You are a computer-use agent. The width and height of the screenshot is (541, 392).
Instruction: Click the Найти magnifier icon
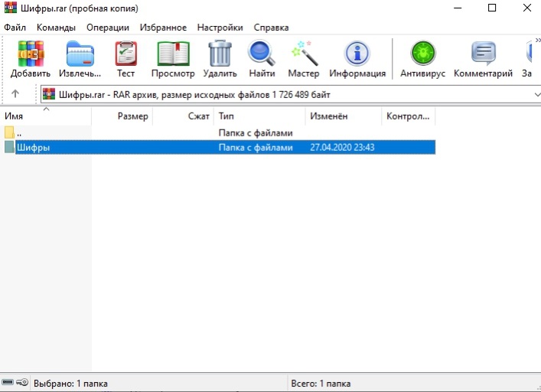(x=262, y=55)
